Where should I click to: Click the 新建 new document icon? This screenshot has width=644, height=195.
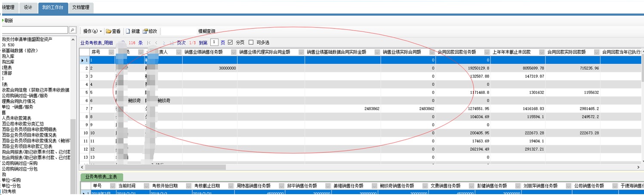coord(128,31)
